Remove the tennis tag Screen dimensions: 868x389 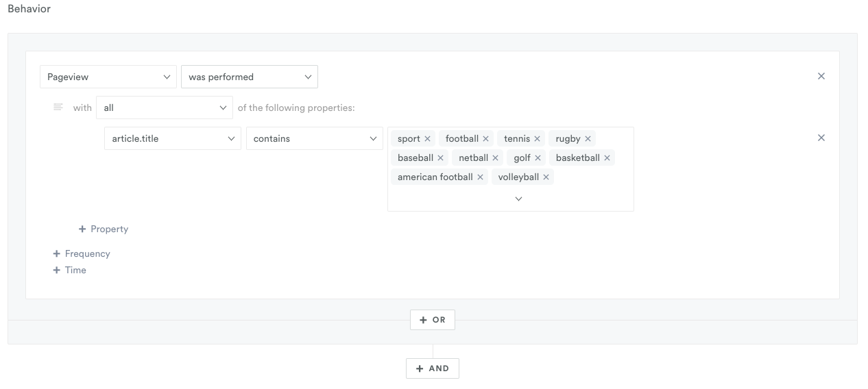(x=537, y=139)
